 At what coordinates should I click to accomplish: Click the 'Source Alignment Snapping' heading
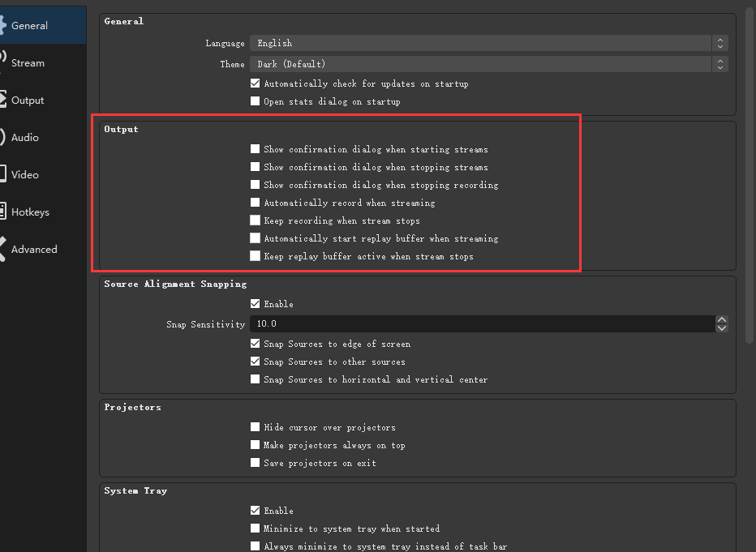pos(175,284)
